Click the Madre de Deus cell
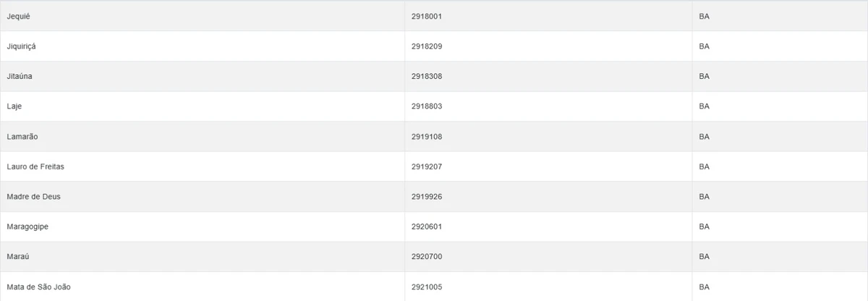Image resolution: width=868 pixels, height=301 pixels. 33,197
